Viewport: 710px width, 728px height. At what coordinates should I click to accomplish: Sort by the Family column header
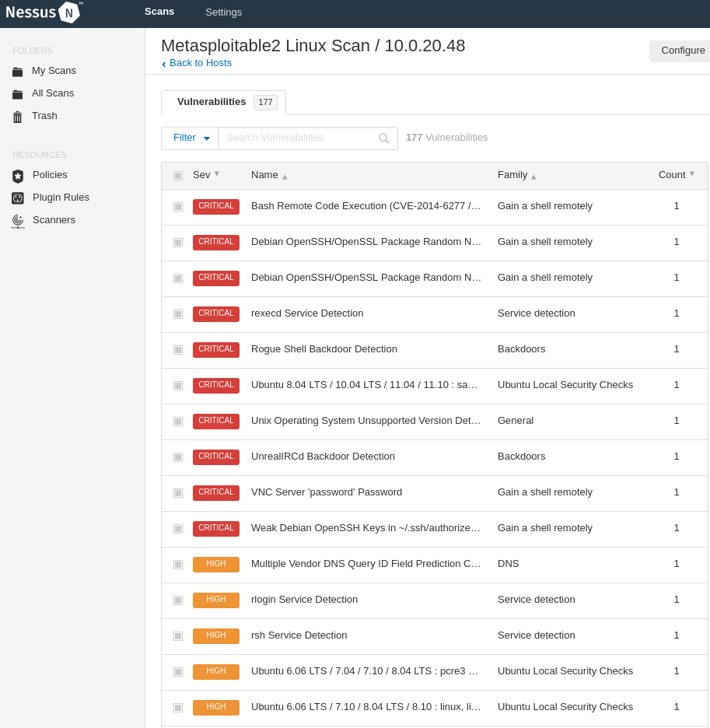(516, 175)
